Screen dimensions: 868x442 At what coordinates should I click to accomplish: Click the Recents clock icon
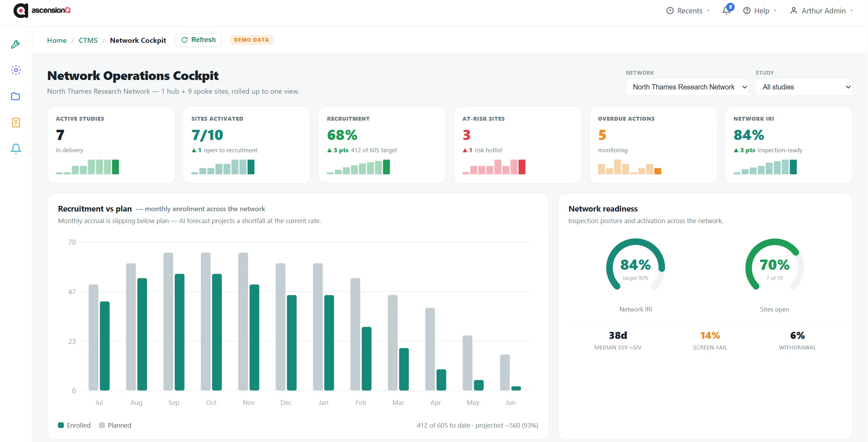pyautogui.click(x=670, y=11)
